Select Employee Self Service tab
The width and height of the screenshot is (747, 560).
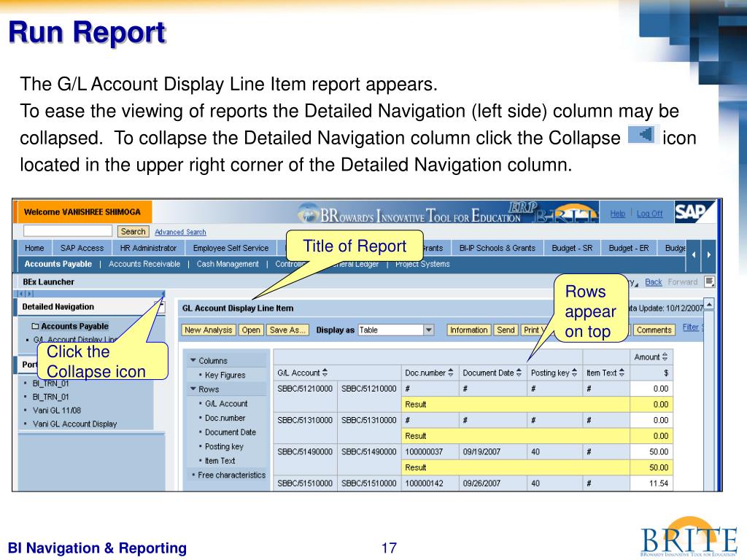coord(231,248)
